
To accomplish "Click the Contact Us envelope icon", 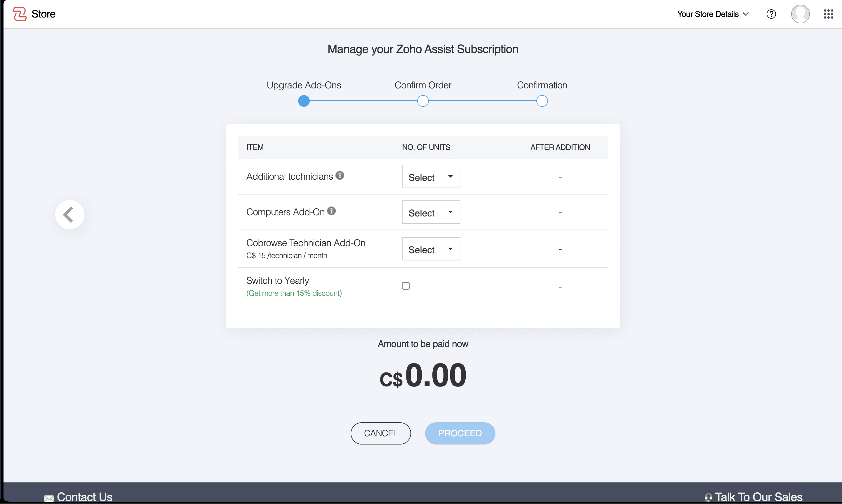I will [x=48, y=498].
